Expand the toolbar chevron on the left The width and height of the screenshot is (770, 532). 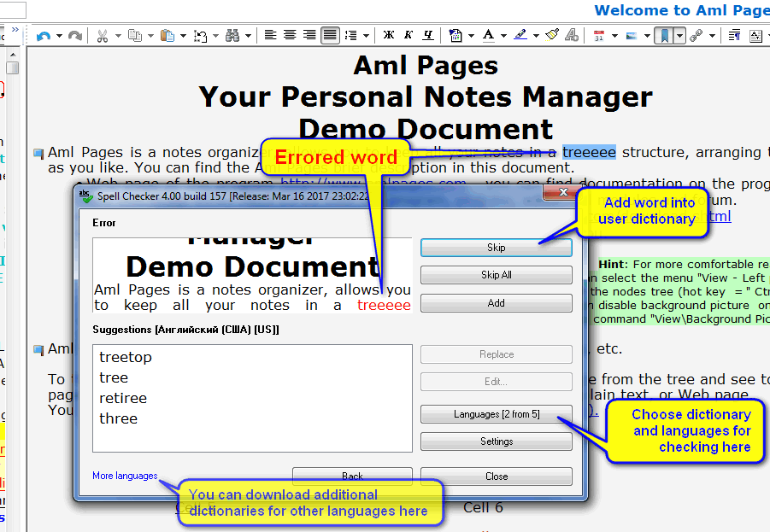[x=15, y=29]
